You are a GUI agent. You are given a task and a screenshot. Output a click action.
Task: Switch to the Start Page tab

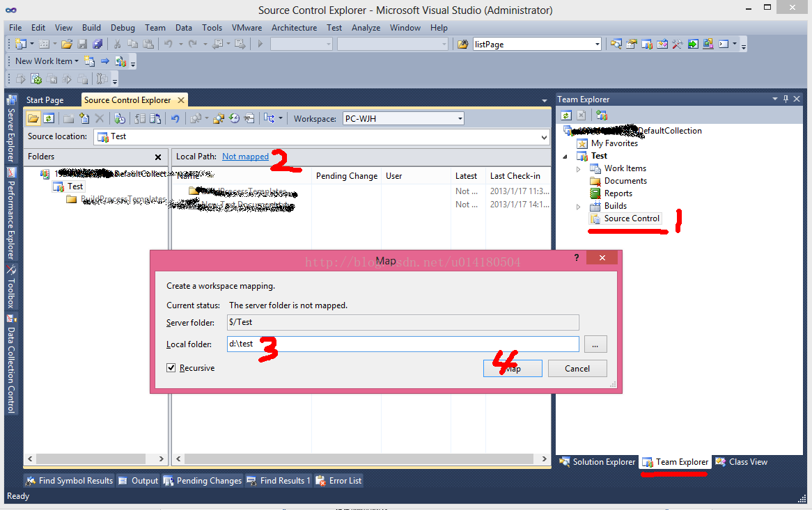click(x=45, y=99)
